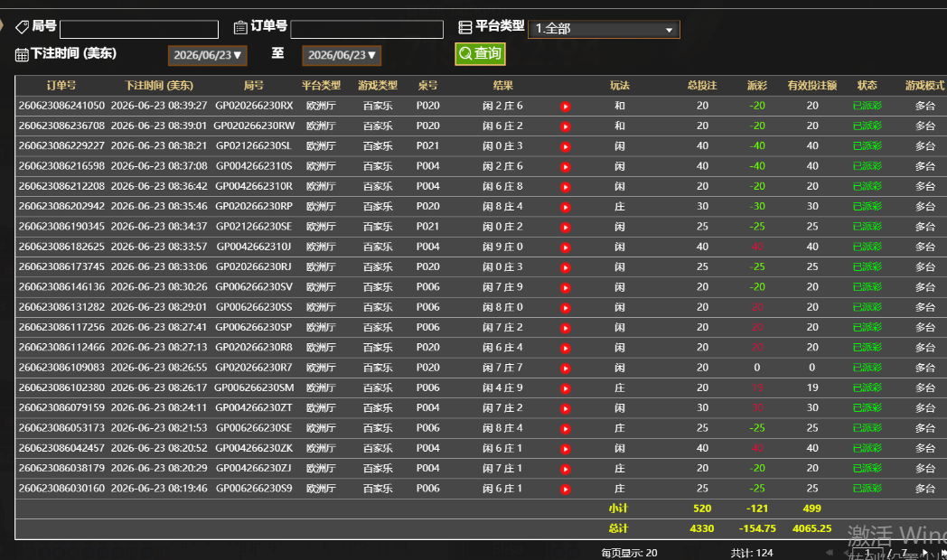Click round number GP020266230RW
947x560 pixels.
[x=254, y=126]
